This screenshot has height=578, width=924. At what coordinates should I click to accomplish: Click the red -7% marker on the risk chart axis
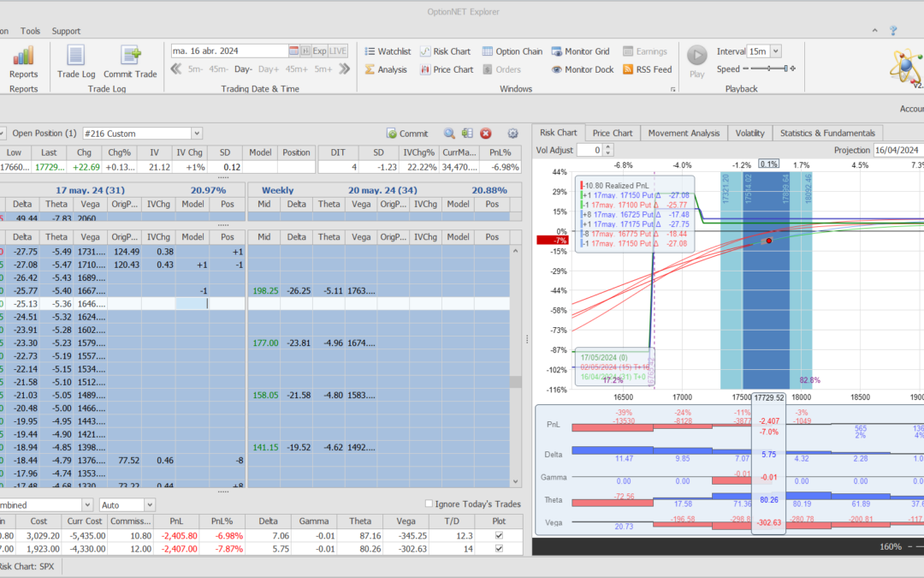(x=552, y=240)
